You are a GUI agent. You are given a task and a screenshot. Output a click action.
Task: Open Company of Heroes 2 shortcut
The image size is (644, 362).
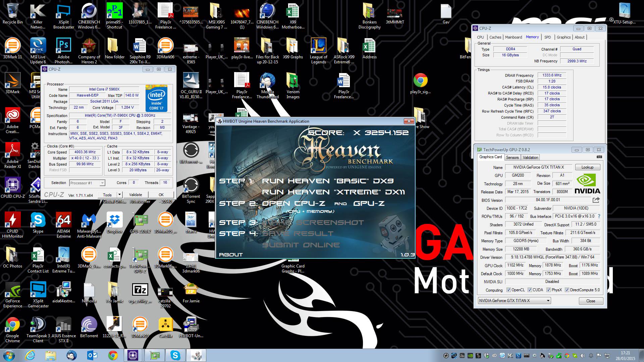point(89,50)
